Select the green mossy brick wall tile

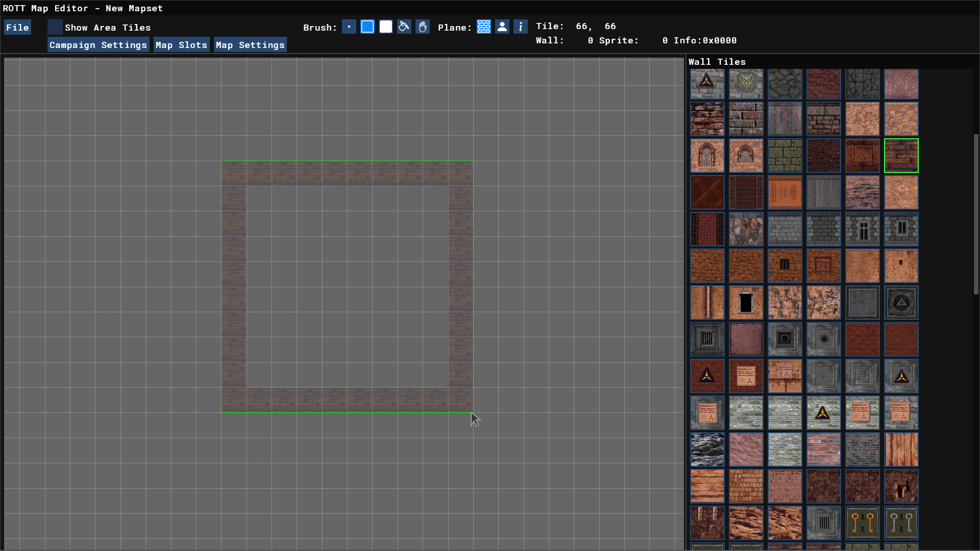point(785,156)
